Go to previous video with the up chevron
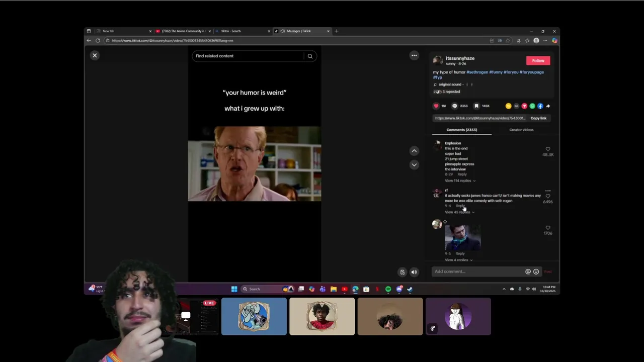The width and height of the screenshot is (644, 362). click(414, 150)
